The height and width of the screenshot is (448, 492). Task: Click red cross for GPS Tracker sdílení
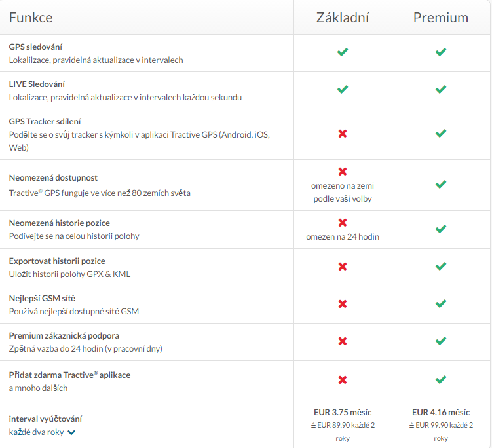click(x=342, y=134)
